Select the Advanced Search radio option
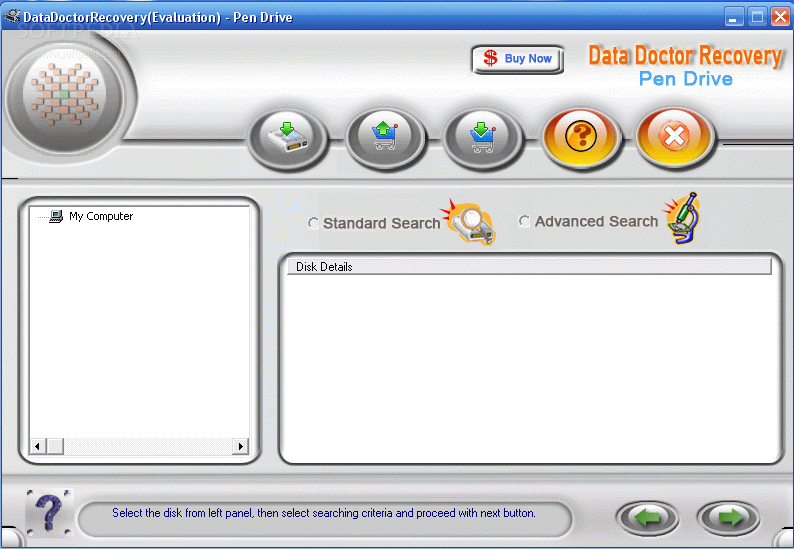794x549 pixels. [524, 221]
